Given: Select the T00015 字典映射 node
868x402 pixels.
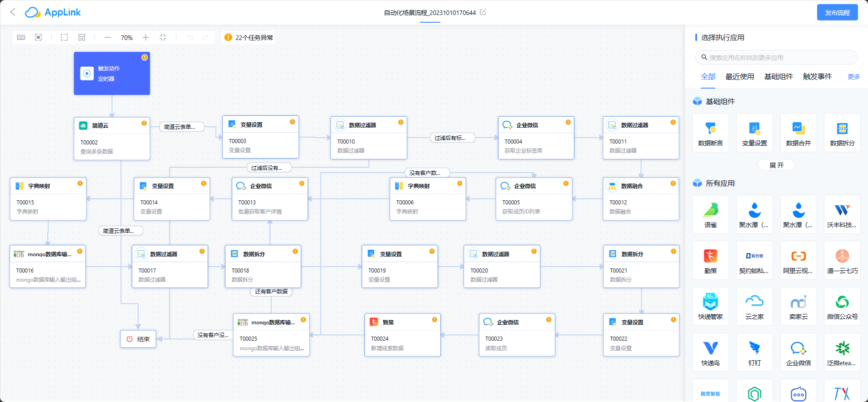Looking at the screenshot, I should [48, 199].
